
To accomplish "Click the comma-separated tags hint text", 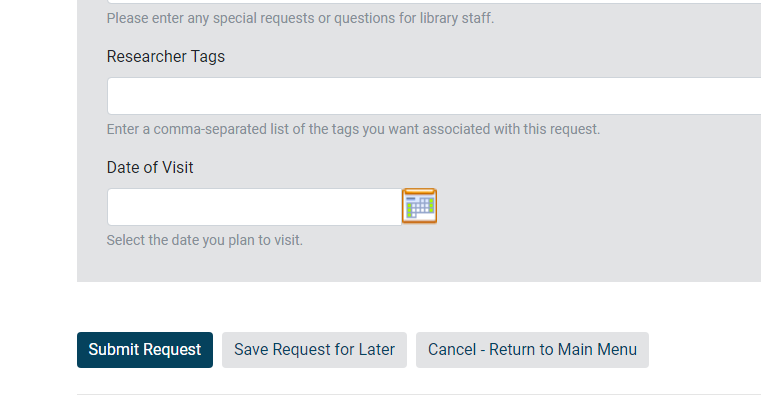I will coord(353,129).
